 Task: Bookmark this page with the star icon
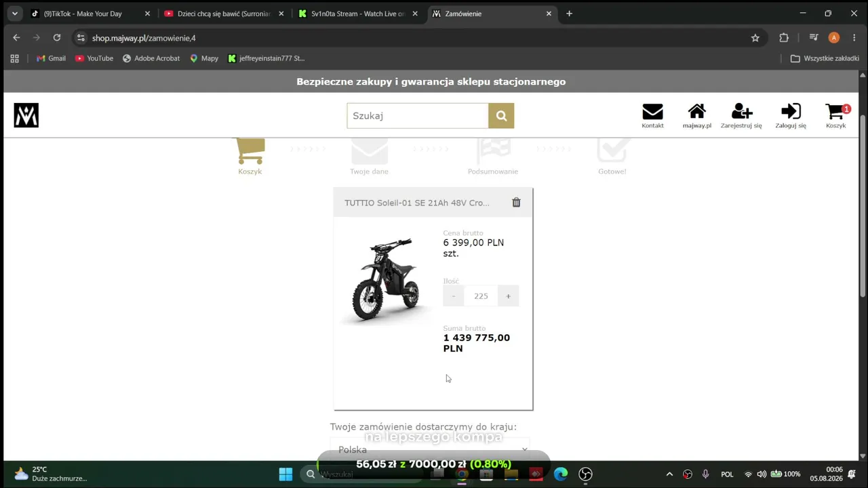point(755,38)
